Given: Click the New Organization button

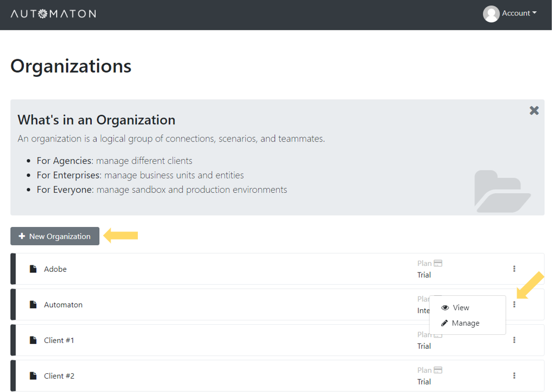Looking at the screenshot, I should pyautogui.click(x=54, y=236).
